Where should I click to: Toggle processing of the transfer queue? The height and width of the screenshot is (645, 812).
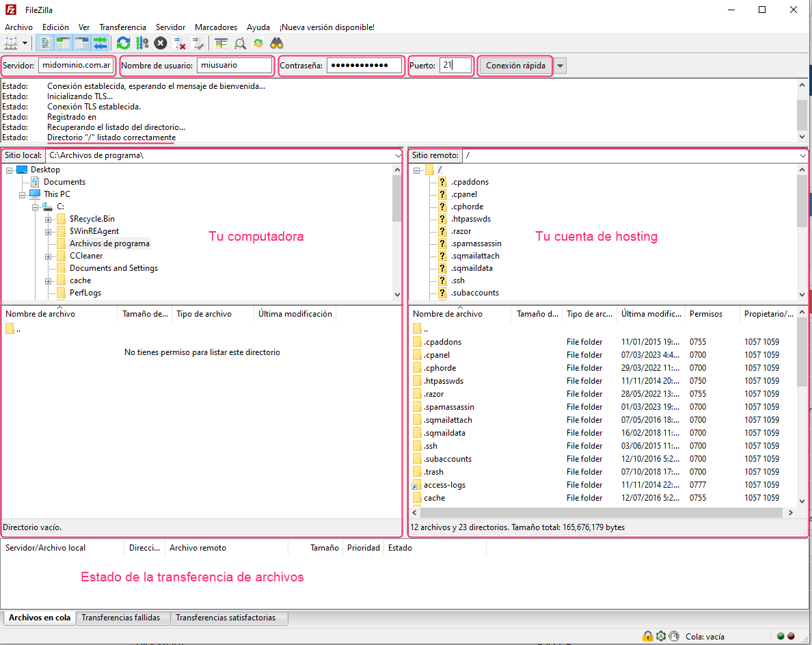(x=141, y=43)
